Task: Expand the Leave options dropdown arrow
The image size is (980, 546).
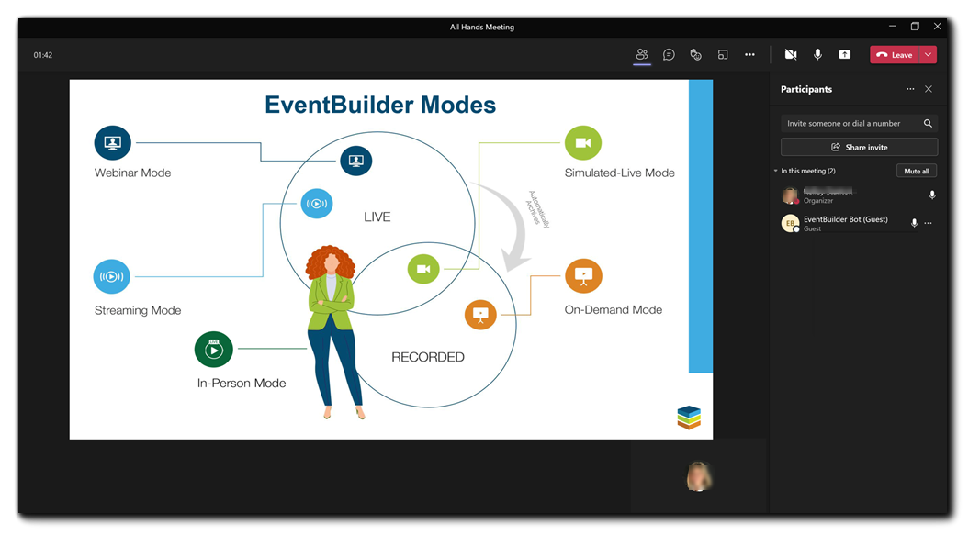Action: pyautogui.click(x=929, y=55)
